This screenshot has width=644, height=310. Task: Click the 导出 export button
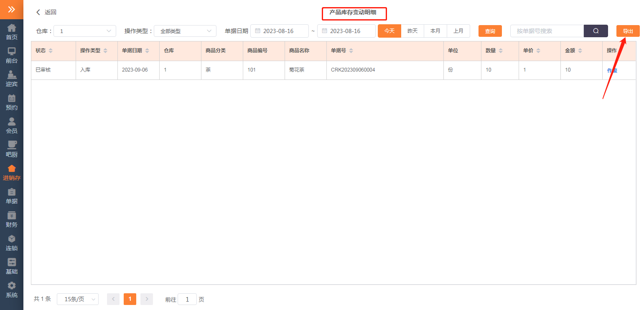pyautogui.click(x=628, y=31)
